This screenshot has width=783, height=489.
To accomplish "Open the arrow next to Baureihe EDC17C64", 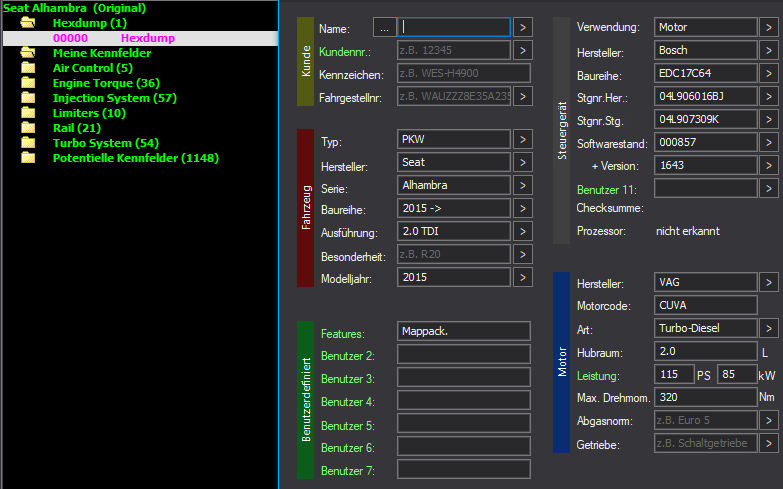I will (769, 73).
